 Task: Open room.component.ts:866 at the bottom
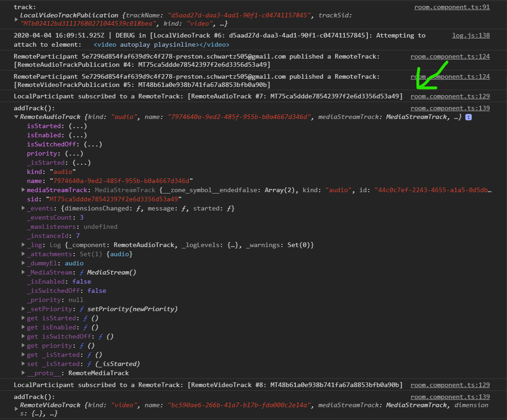coord(450,397)
